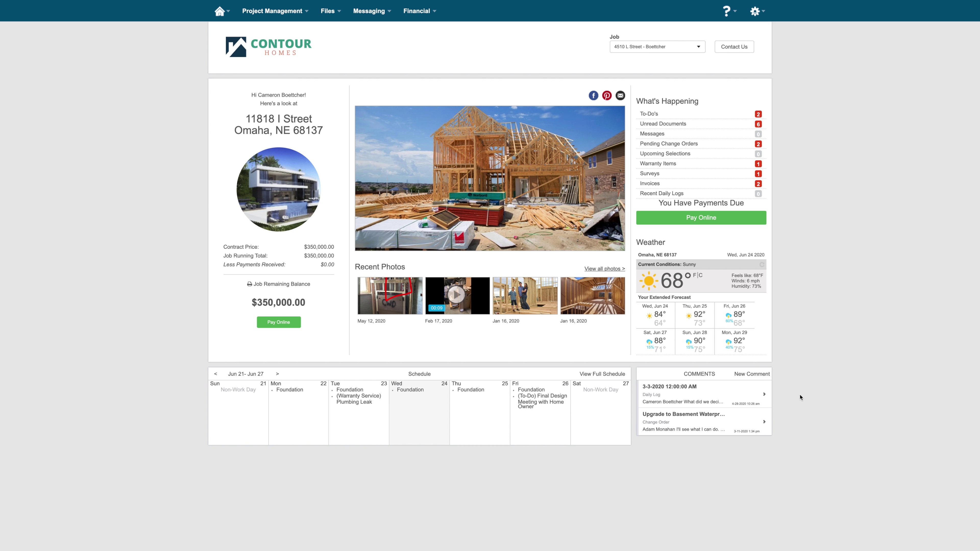
Task: Click the email share envelope icon
Action: click(x=620, y=95)
